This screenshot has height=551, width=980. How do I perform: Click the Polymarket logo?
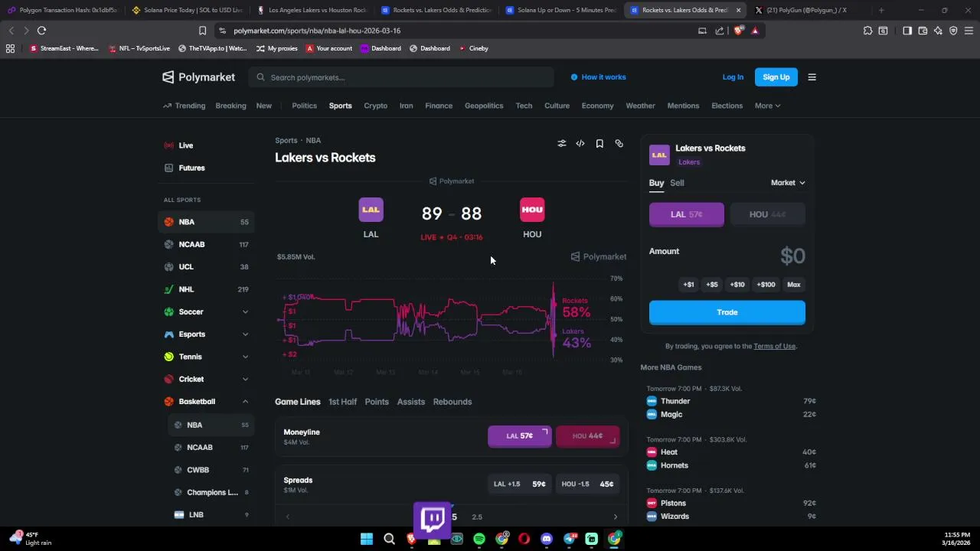pos(199,77)
